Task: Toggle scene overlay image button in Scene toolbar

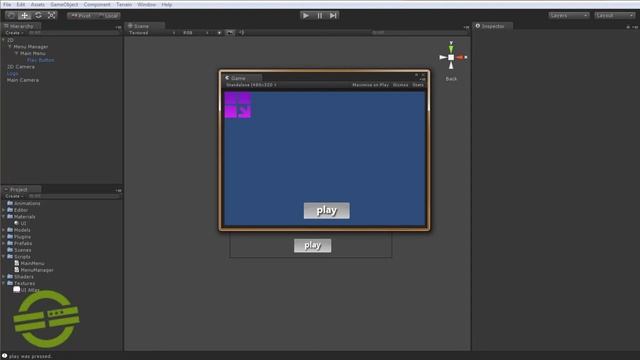Action: pyautogui.click(x=230, y=33)
